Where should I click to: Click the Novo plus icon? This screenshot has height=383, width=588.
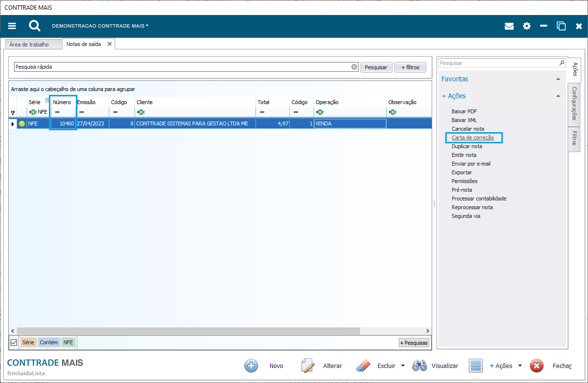pos(251,366)
